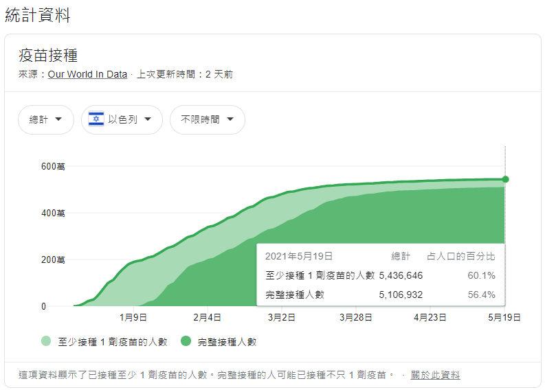This screenshot has width=545, height=392.
Task: Click the 完整接種人數 legend label
Action: [227, 342]
